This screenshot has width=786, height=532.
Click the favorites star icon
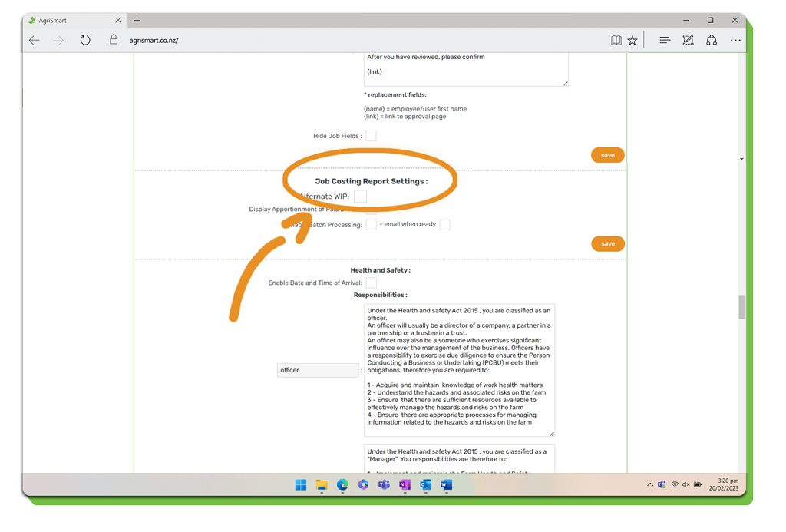pyautogui.click(x=632, y=41)
